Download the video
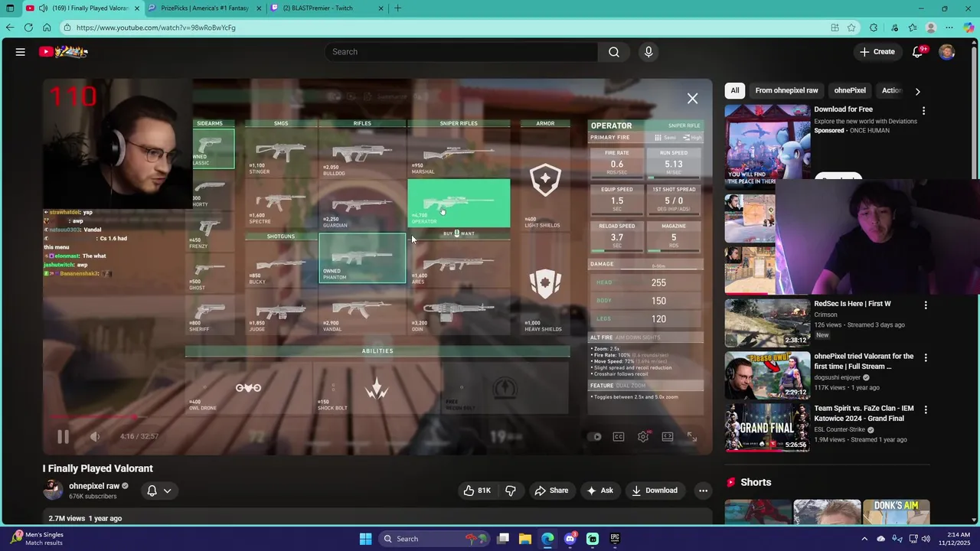The image size is (980, 551). pos(655,491)
